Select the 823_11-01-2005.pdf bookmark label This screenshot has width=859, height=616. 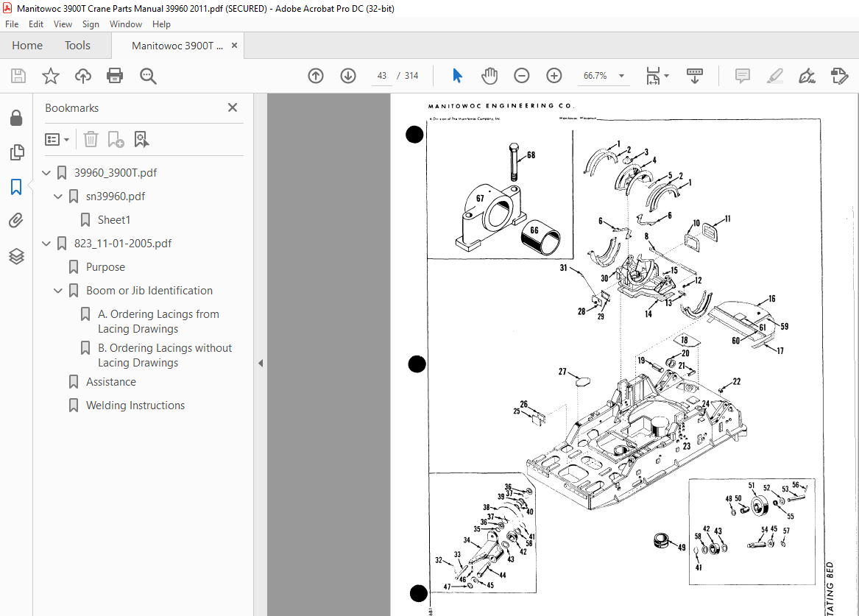tap(123, 243)
